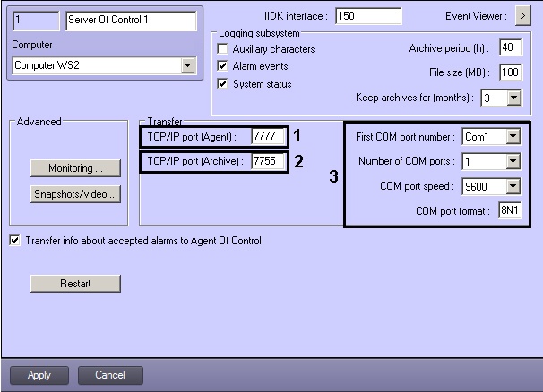
Task: Click the Number of COM ports label
Action: pyautogui.click(x=407, y=161)
